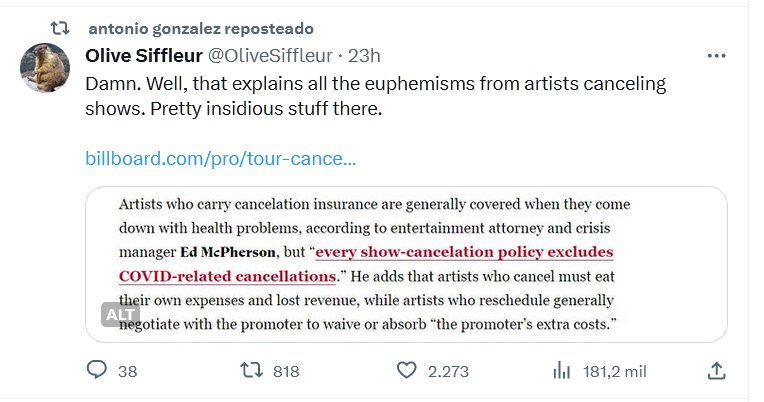Open the billboard.com article link
The width and height of the screenshot is (764, 402).
click(x=221, y=158)
